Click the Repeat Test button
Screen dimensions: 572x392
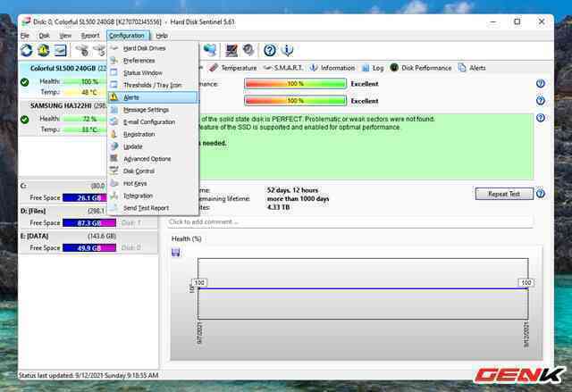point(504,194)
